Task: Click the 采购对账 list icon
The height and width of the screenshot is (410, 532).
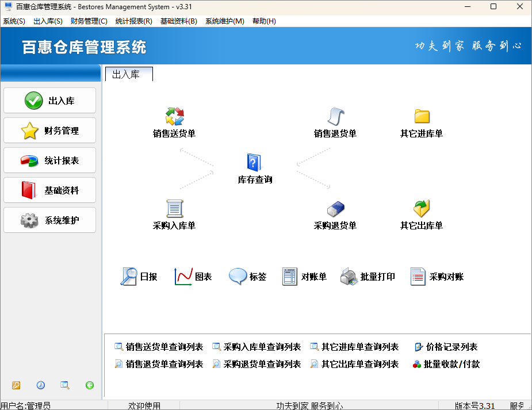Action: click(x=418, y=277)
